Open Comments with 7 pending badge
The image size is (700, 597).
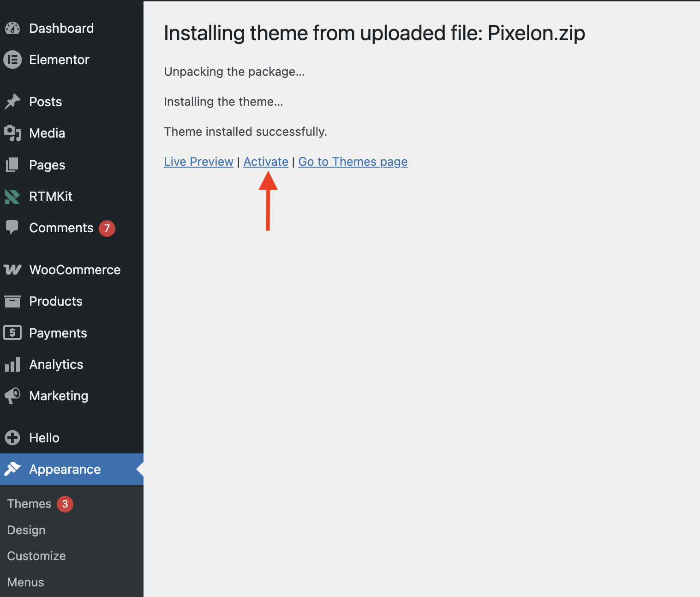(x=61, y=228)
